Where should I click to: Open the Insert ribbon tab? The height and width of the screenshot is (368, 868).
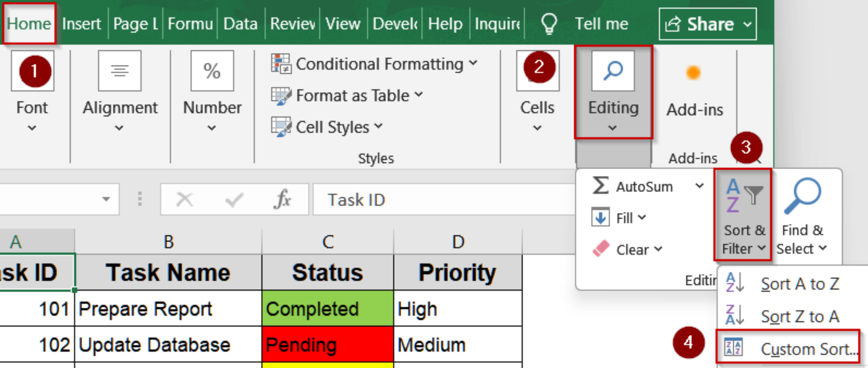[x=81, y=24]
